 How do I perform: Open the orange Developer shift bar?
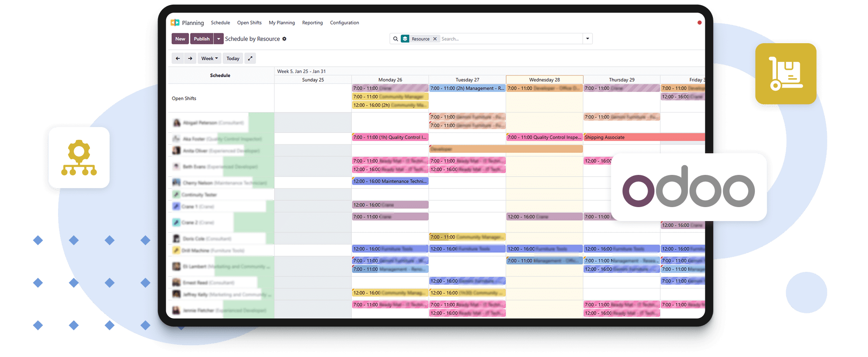pyautogui.click(x=506, y=149)
